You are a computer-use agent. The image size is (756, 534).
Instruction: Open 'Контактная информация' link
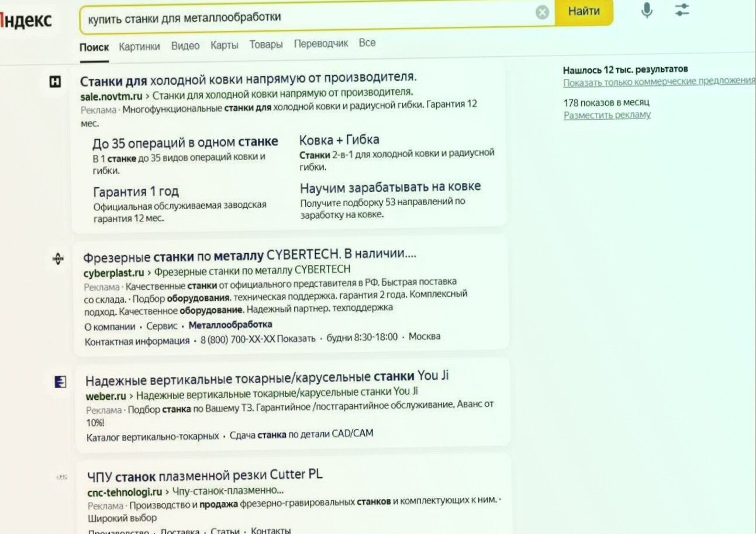137,341
